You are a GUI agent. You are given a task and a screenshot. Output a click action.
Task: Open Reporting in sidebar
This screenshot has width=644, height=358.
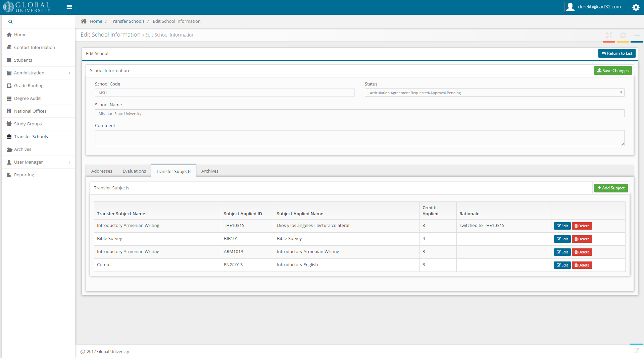pos(38,175)
